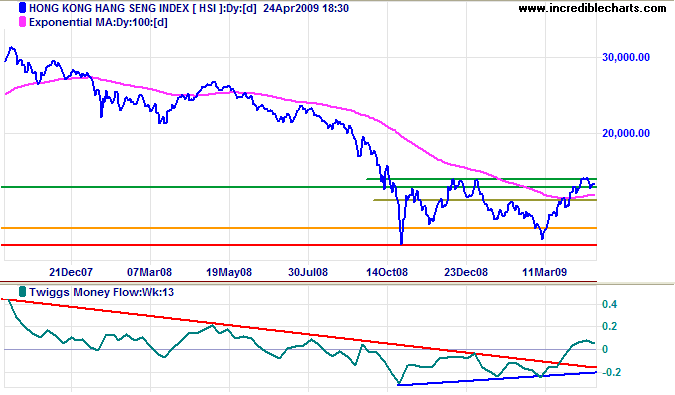Click the -0.2 money flow axis value

point(611,372)
